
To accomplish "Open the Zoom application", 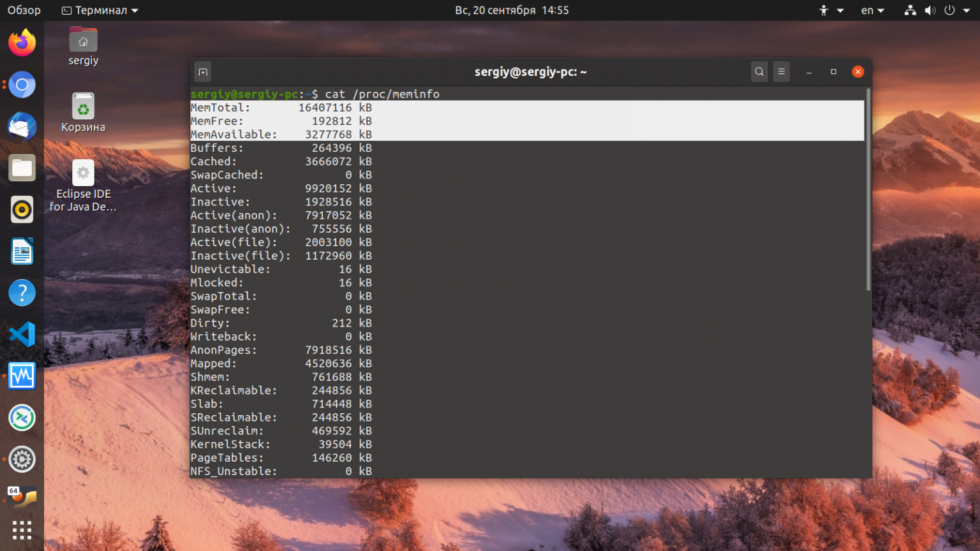I will (22, 418).
